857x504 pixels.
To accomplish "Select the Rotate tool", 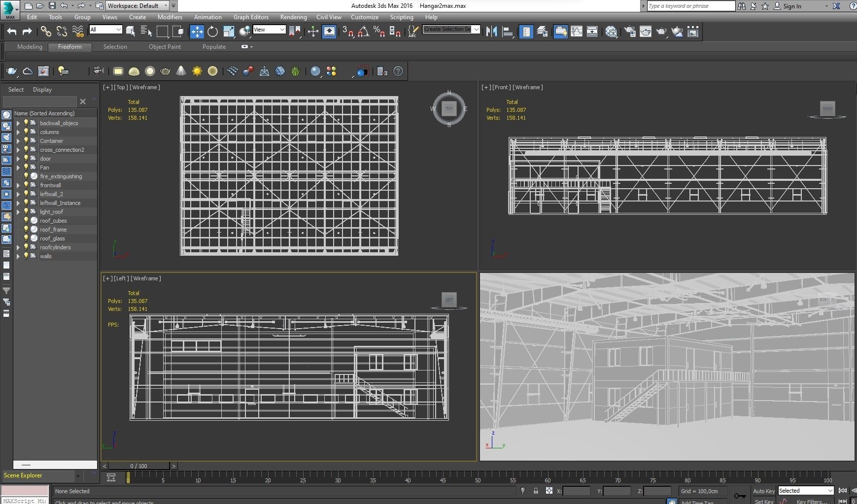I will (212, 32).
